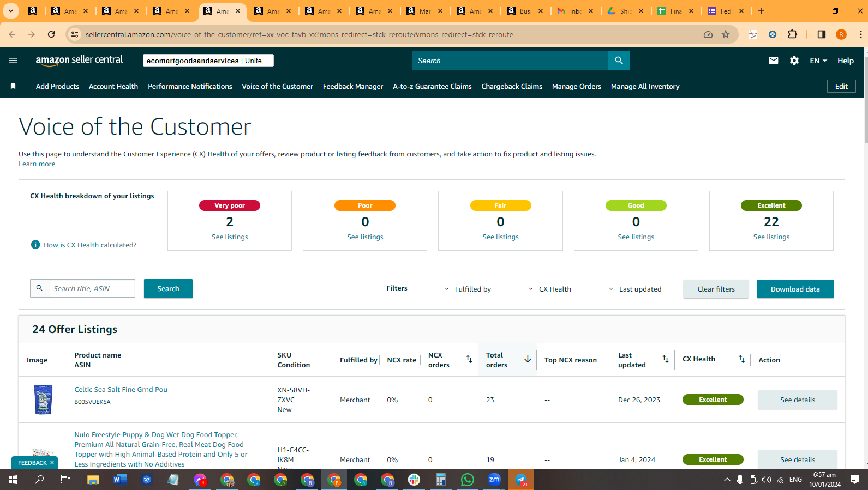Bookmark this page with the star icon
Viewport: 868px width, 490px height.
[726, 34]
